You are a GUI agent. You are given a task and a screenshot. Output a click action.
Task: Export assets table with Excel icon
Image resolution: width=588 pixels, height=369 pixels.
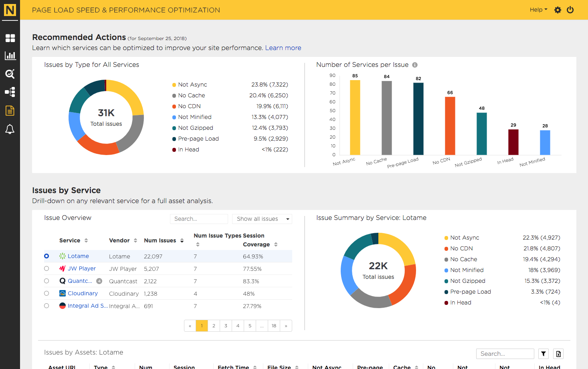click(558, 354)
